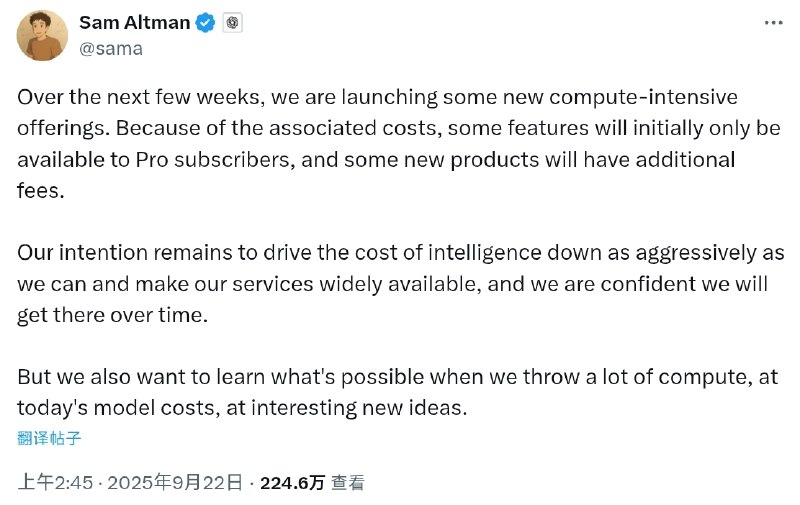Viewport: 800px width, 505px height.
Task: Click the blue verified checkmark badge
Action: tap(205, 23)
